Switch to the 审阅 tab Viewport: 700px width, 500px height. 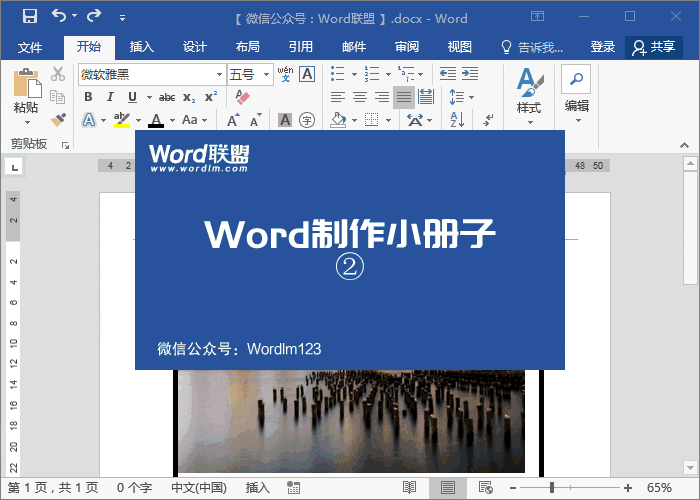pos(407,47)
